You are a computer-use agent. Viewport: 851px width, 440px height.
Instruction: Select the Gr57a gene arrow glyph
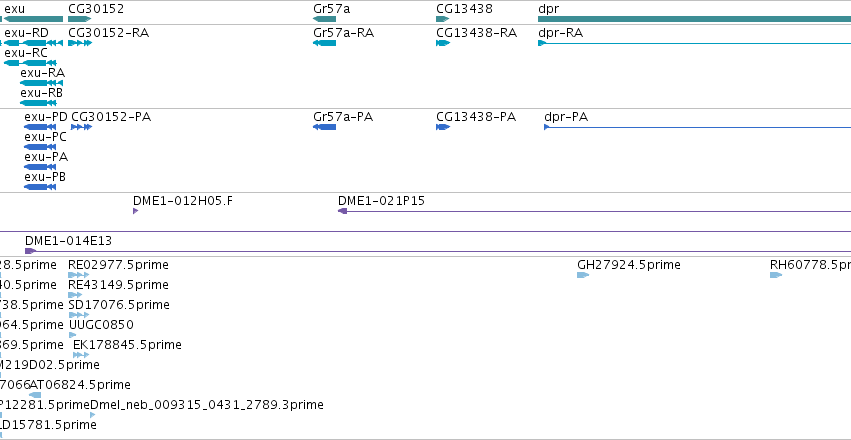point(325,19)
